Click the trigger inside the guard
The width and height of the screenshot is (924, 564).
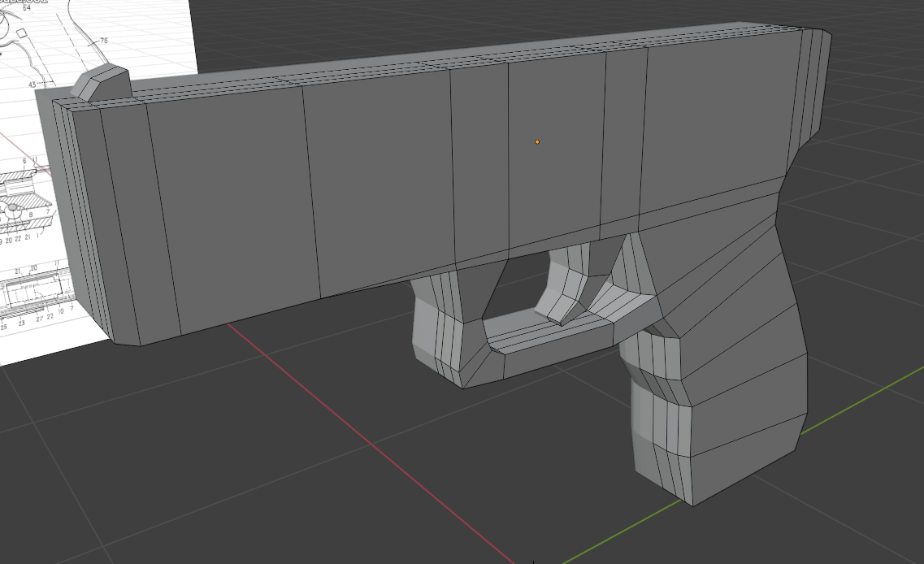click(x=570, y=284)
